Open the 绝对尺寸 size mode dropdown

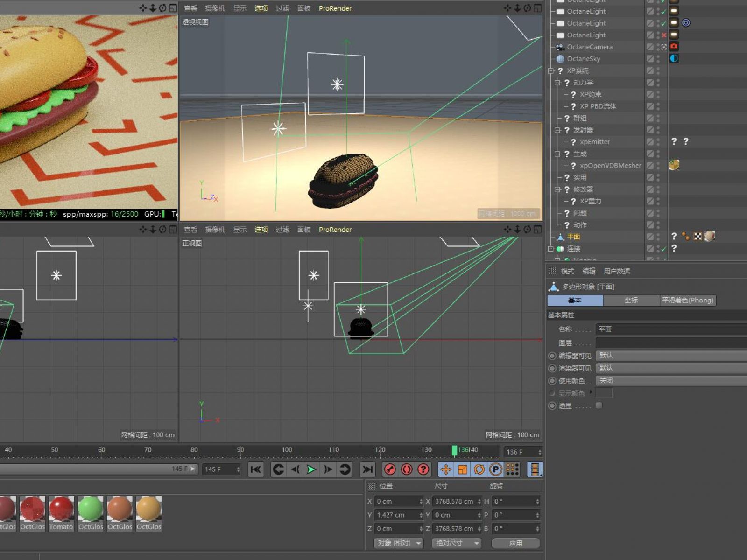457,543
